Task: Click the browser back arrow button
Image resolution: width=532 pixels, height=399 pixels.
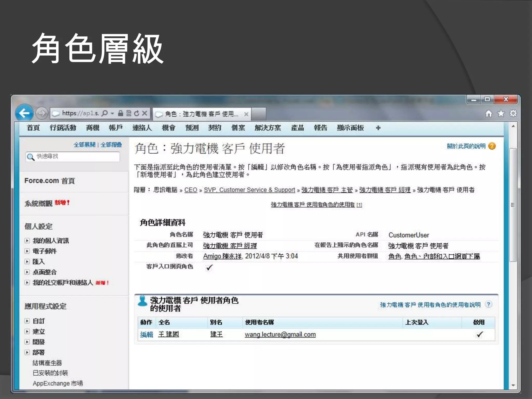Action: [x=24, y=113]
